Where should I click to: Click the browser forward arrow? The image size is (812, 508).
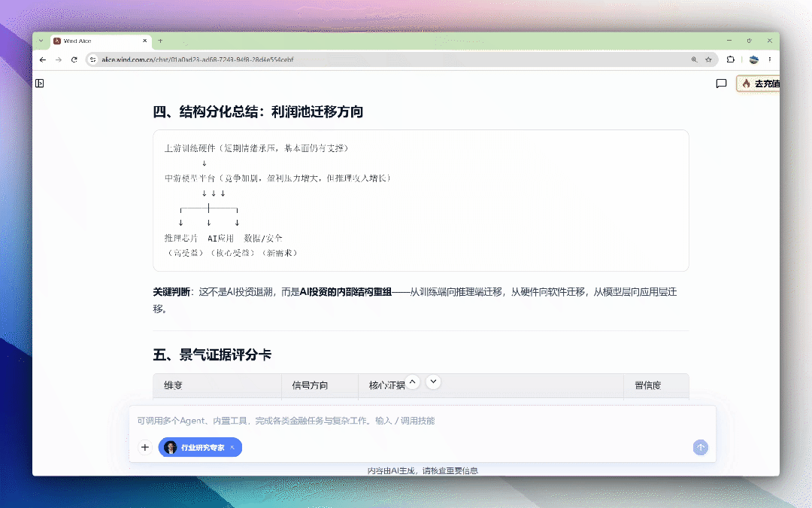point(59,59)
